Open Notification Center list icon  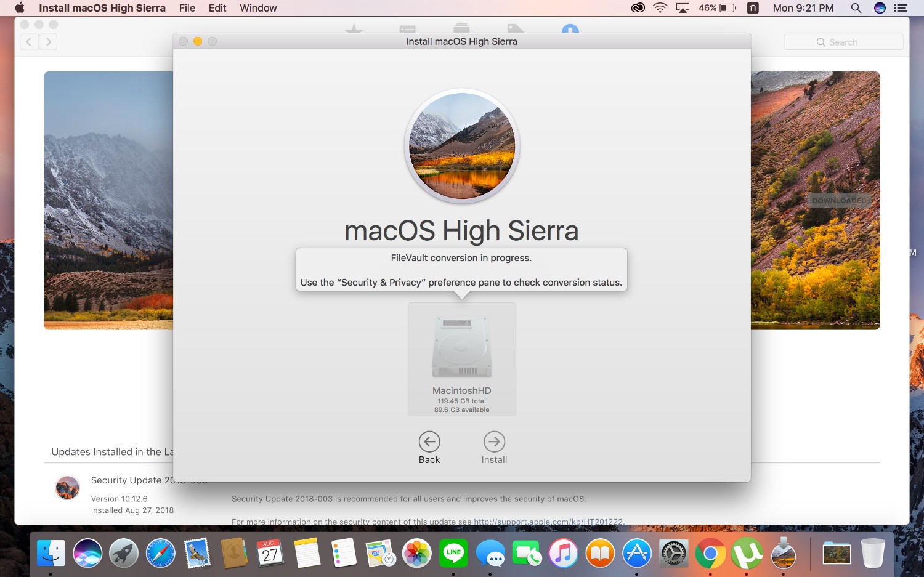(901, 8)
